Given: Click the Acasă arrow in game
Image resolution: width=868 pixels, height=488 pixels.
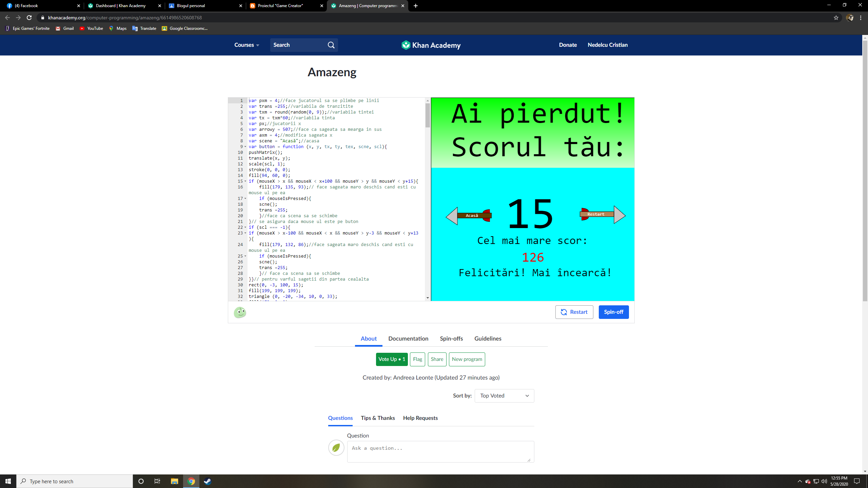Looking at the screenshot, I should tap(469, 216).
